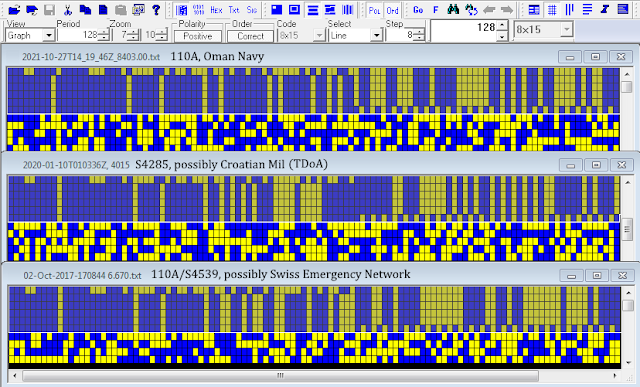The width and height of the screenshot is (640, 387).
Task: Click filename 2021-10-27T14_19_46Z_8403.00.txt
Action: (x=91, y=57)
